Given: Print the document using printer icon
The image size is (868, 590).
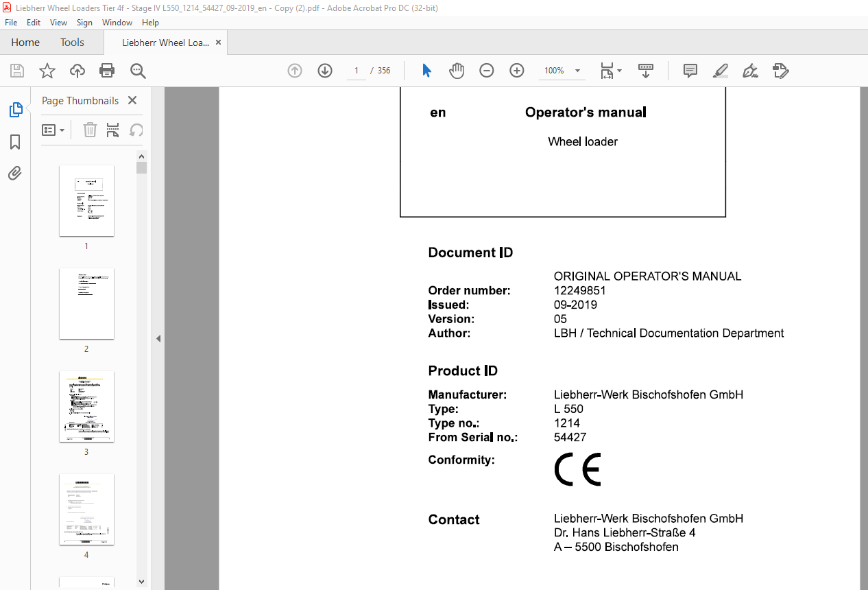Looking at the screenshot, I should 107,71.
